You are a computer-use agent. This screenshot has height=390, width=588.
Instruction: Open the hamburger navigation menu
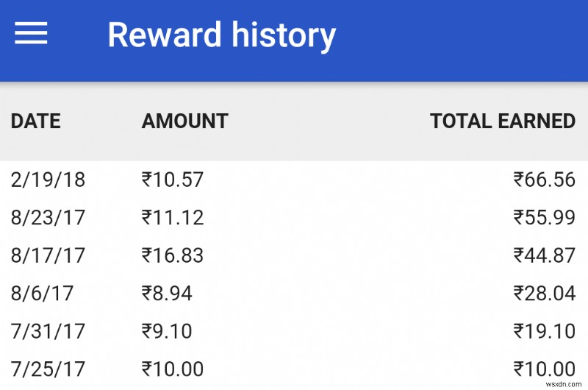pyautogui.click(x=31, y=34)
